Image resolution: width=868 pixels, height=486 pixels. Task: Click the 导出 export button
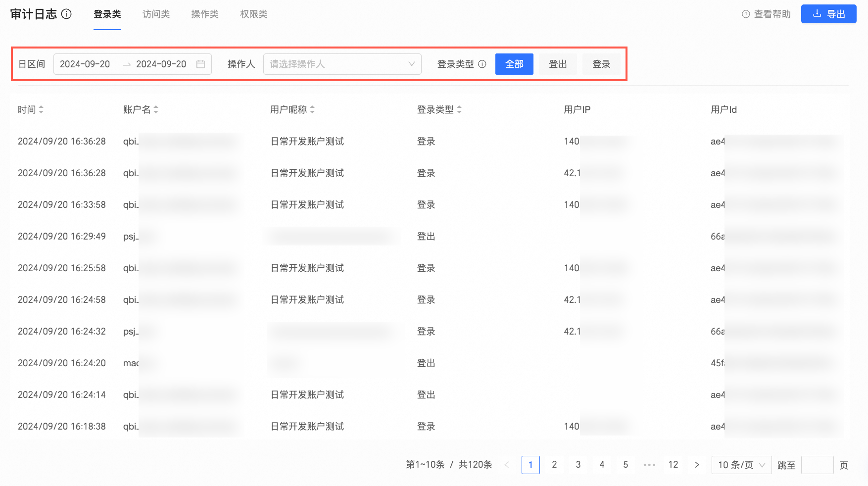click(828, 14)
